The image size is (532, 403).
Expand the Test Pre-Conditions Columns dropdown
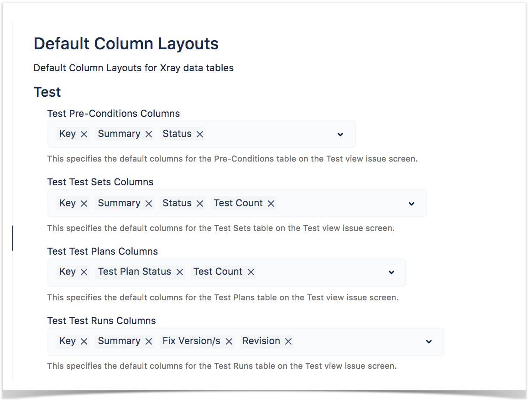340,135
